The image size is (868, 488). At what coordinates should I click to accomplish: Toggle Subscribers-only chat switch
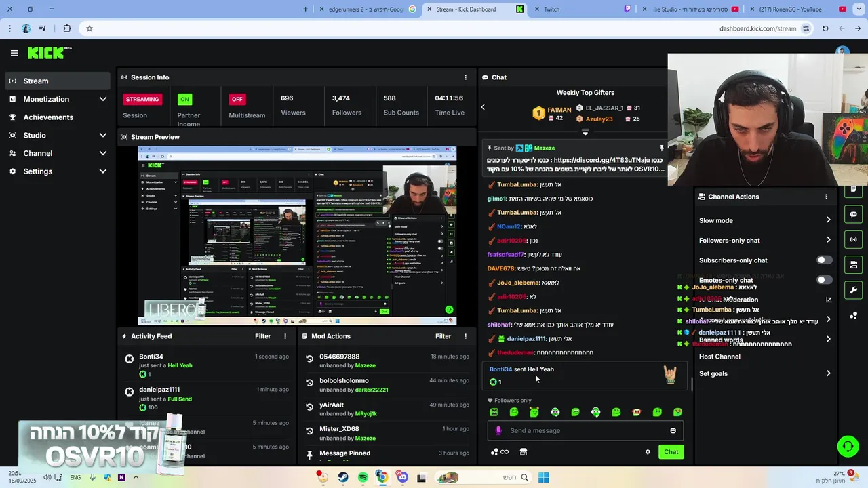[x=824, y=260]
